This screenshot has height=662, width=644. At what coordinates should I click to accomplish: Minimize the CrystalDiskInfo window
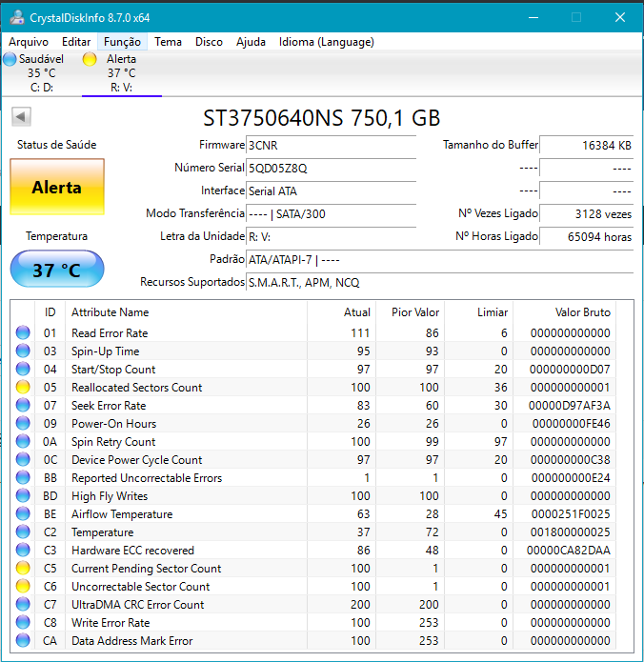pos(533,17)
